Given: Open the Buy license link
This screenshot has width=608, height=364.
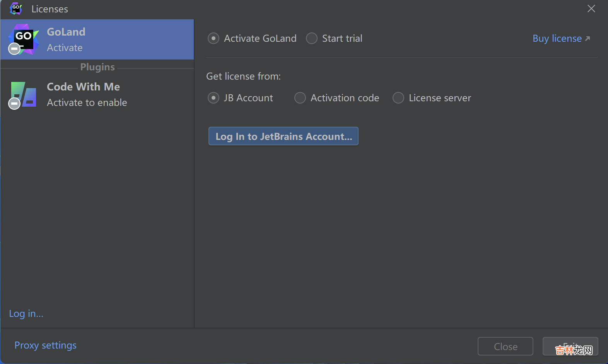Looking at the screenshot, I should tap(561, 38).
